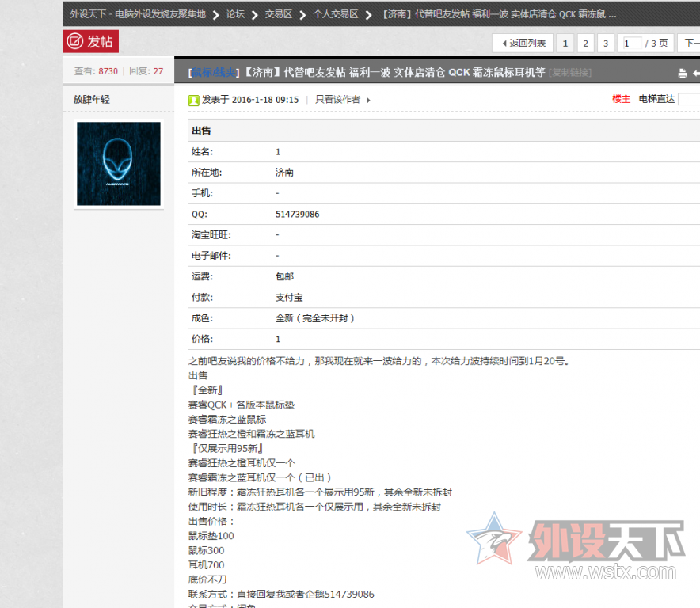Click the Alienware avatar thumbnail
700x608 pixels.
tap(118, 164)
